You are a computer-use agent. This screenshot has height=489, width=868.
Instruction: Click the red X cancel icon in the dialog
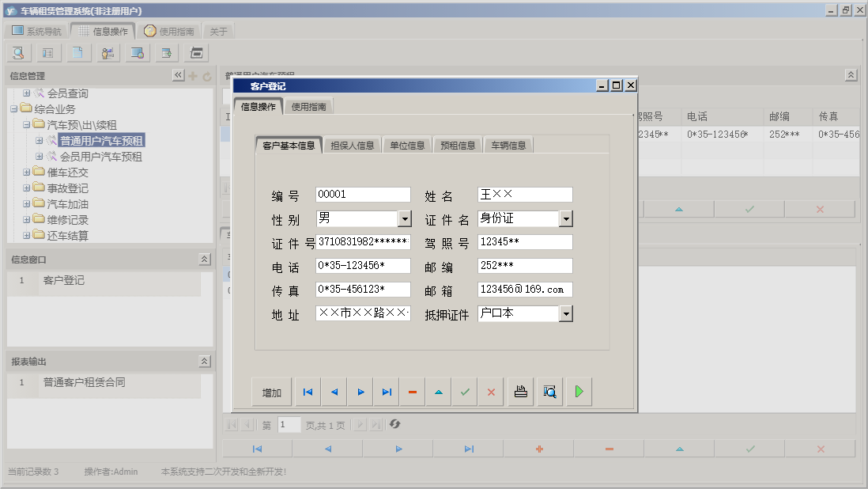490,391
